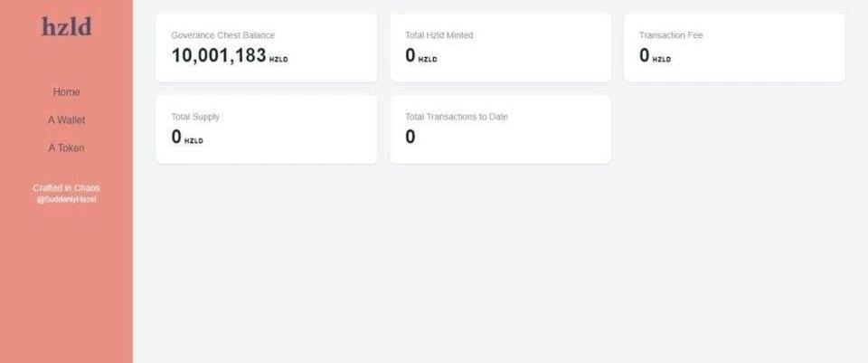Select the Total Transactions to Date value
Image resolution: width=868 pixels, height=363 pixels.
[410, 138]
